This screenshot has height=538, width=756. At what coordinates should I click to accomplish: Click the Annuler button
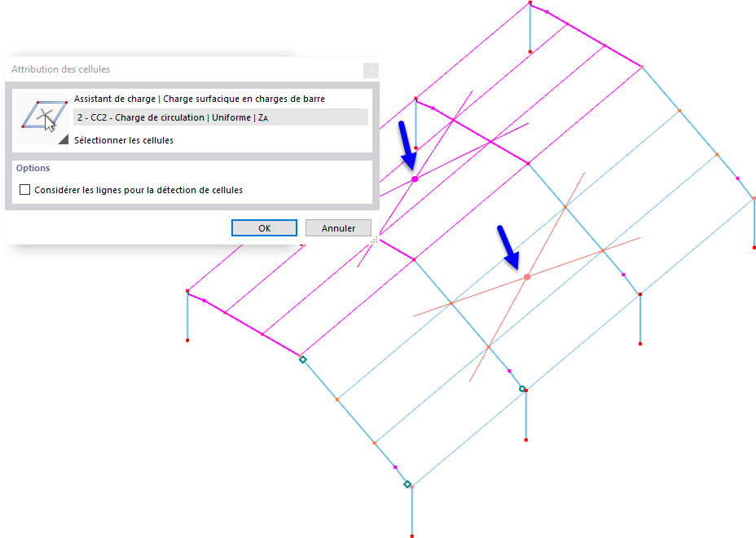[x=338, y=227]
